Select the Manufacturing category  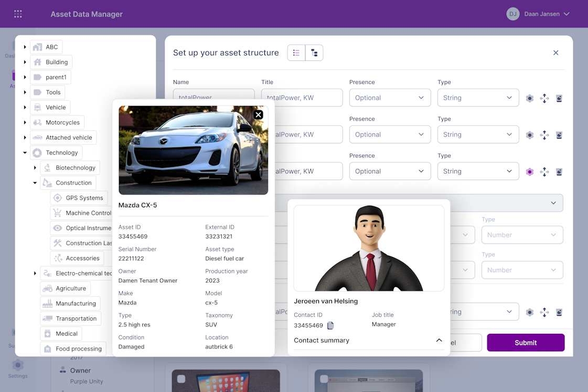pyautogui.click(x=70, y=303)
